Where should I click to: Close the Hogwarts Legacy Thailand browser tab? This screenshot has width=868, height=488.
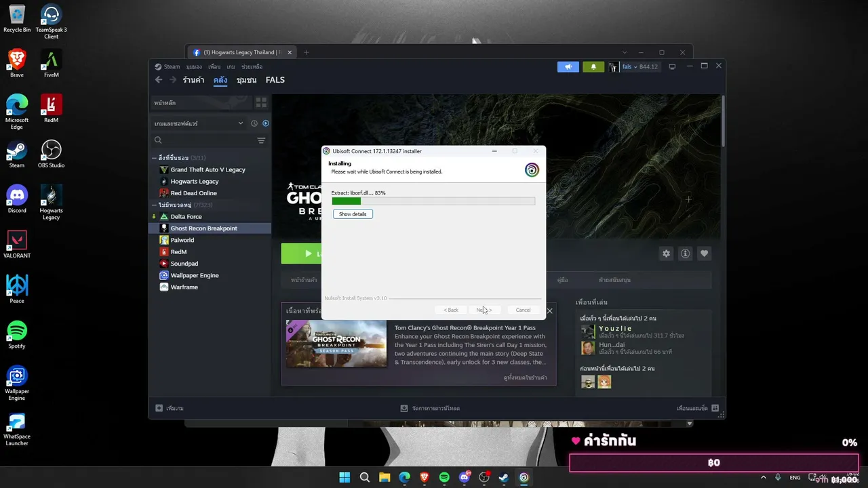click(290, 52)
